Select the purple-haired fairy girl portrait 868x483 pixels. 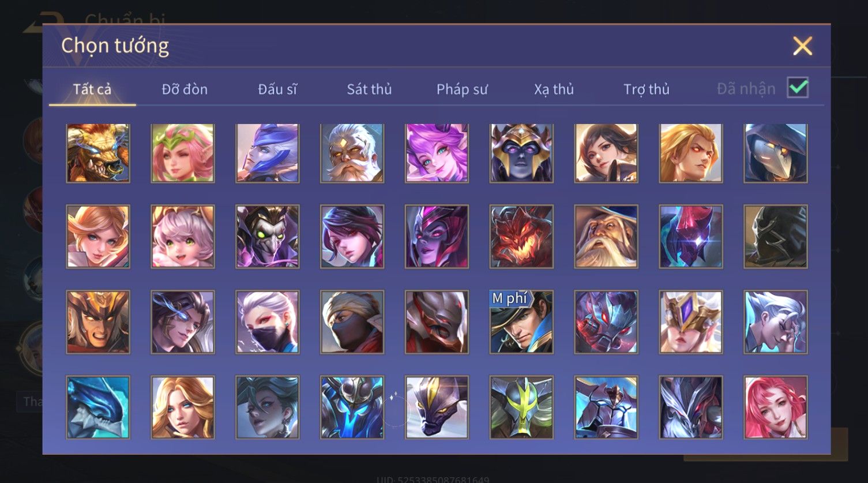pyautogui.click(x=437, y=153)
